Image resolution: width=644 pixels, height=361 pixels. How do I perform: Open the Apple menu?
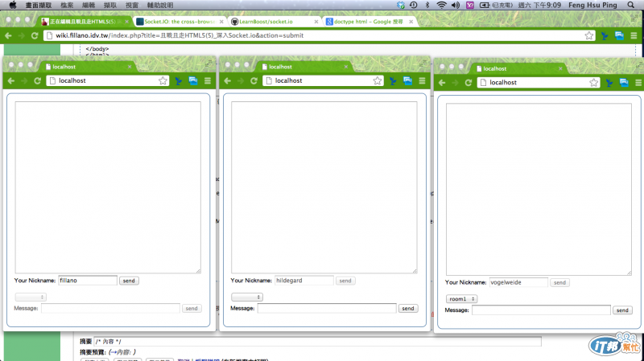tap(13, 5)
